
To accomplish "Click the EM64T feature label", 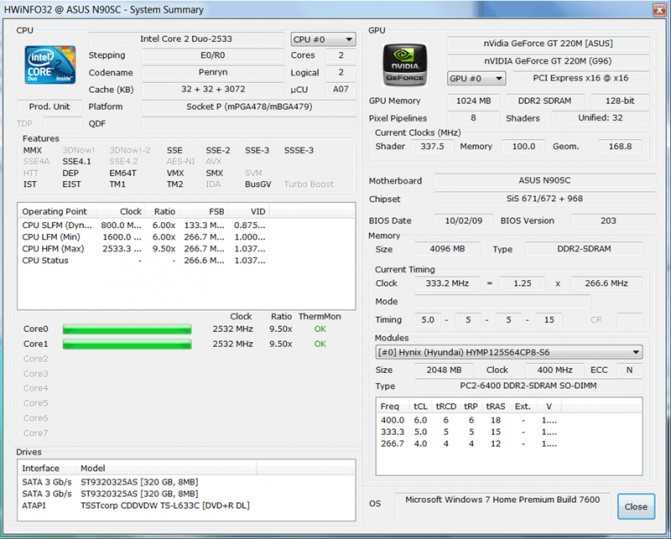I will pos(122,173).
